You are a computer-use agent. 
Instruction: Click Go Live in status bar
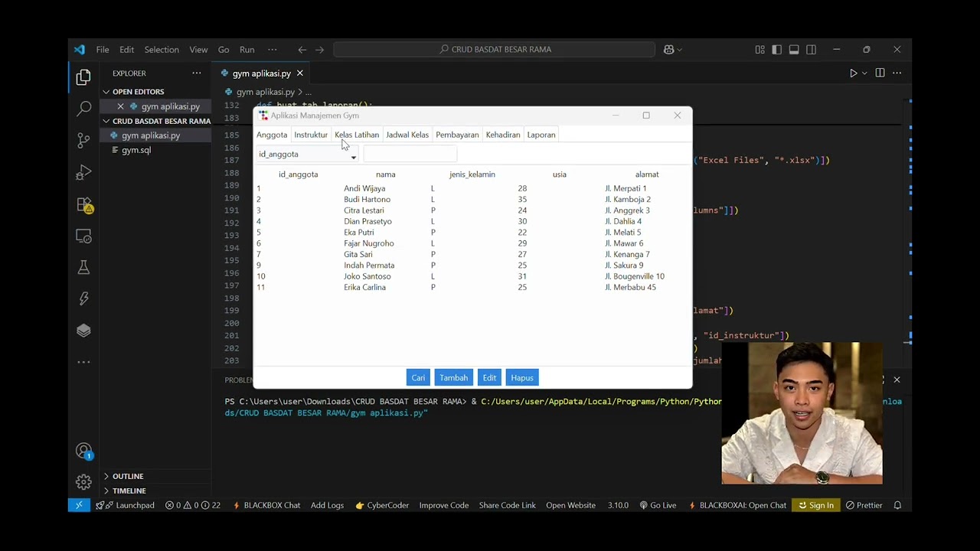(x=658, y=505)
